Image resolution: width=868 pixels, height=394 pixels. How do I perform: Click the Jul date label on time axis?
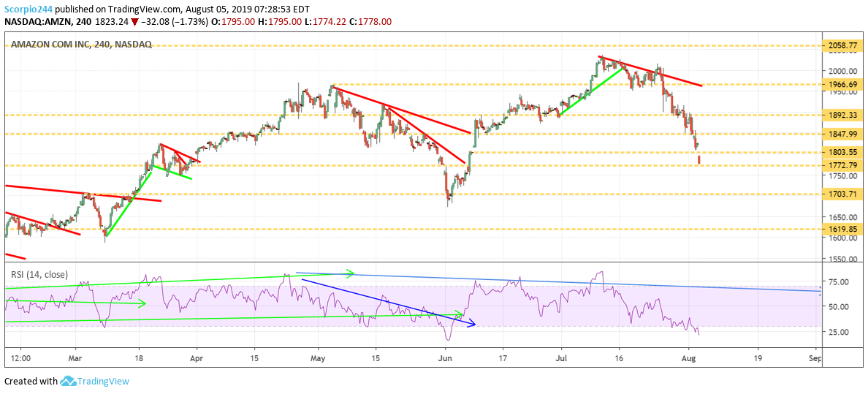(561, 358)
